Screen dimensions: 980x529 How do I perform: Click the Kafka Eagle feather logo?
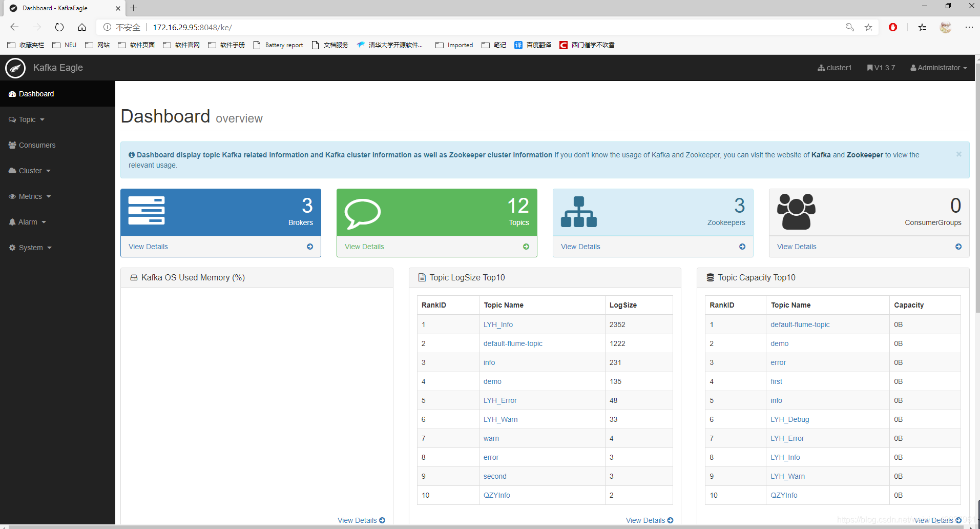click(x=15, y=68)
